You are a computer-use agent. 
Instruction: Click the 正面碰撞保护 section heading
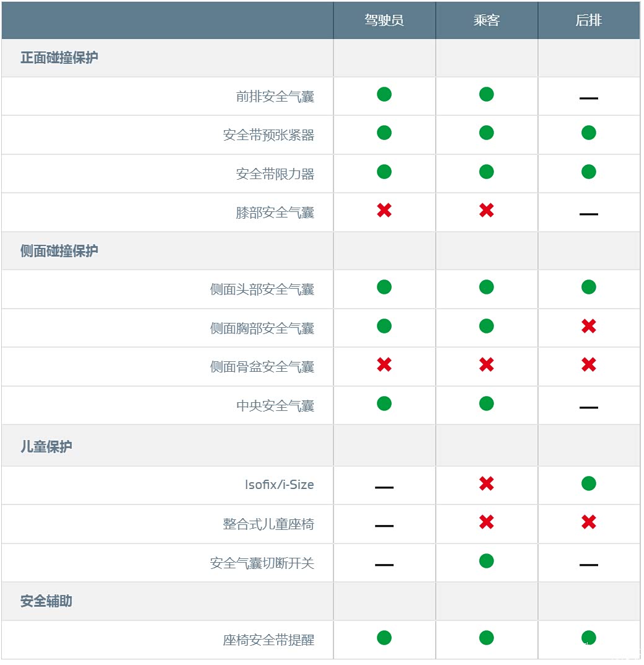59,58
